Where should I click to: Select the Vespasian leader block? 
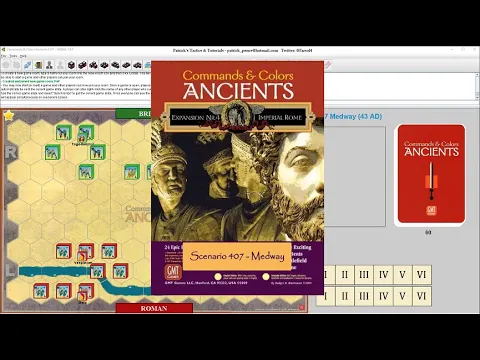[82, 257]
